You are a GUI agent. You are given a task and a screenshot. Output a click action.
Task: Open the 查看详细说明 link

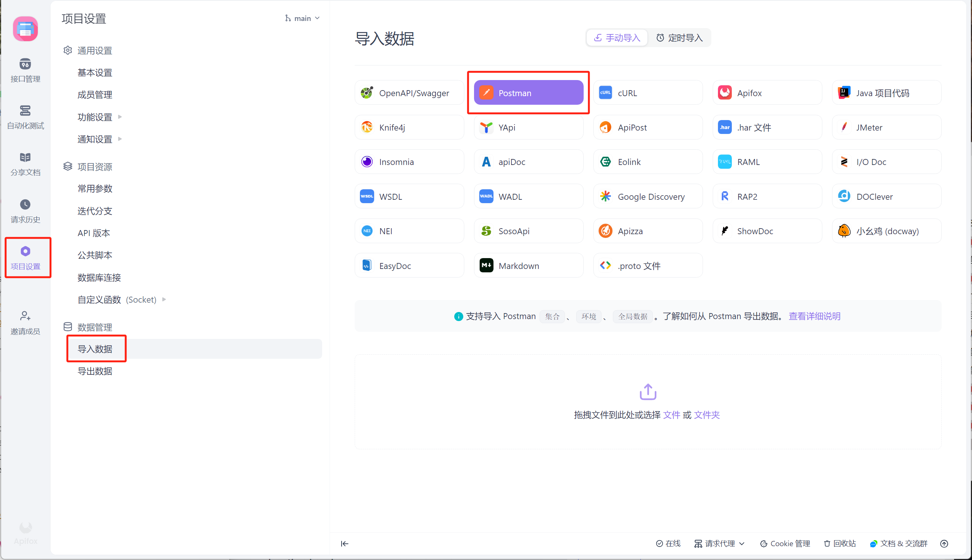814,316
